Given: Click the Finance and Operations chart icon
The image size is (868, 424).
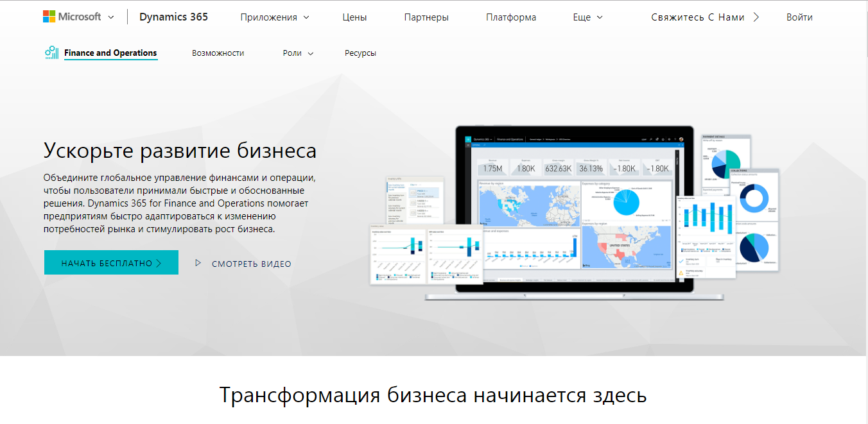Looking at the screenshot, I should click(x=50, y=53).
